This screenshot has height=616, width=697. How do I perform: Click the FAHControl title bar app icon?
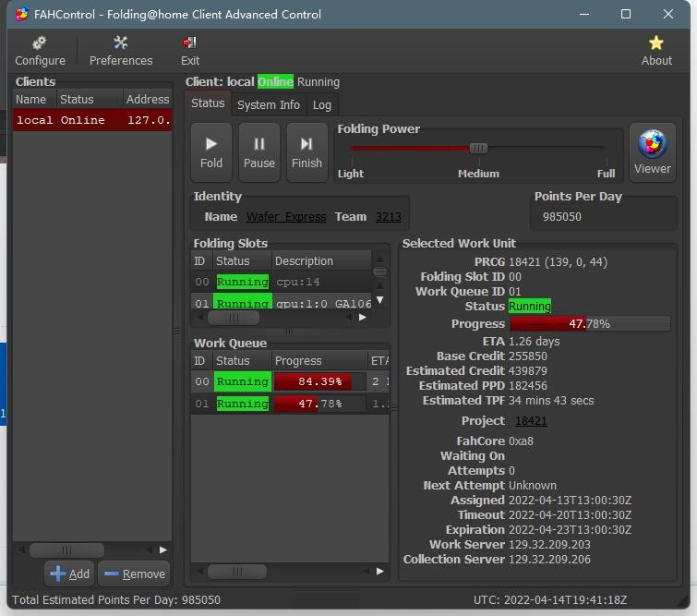point(22,14)
